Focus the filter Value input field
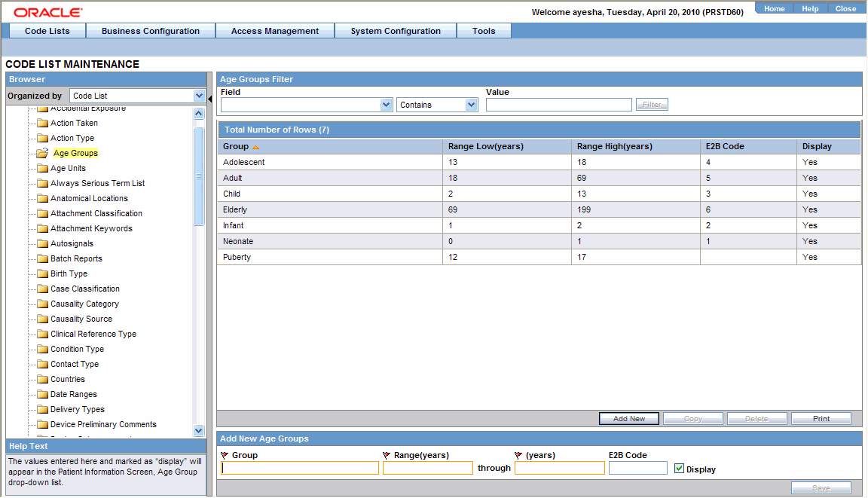 pyautogui.click(x=558, y=105)
